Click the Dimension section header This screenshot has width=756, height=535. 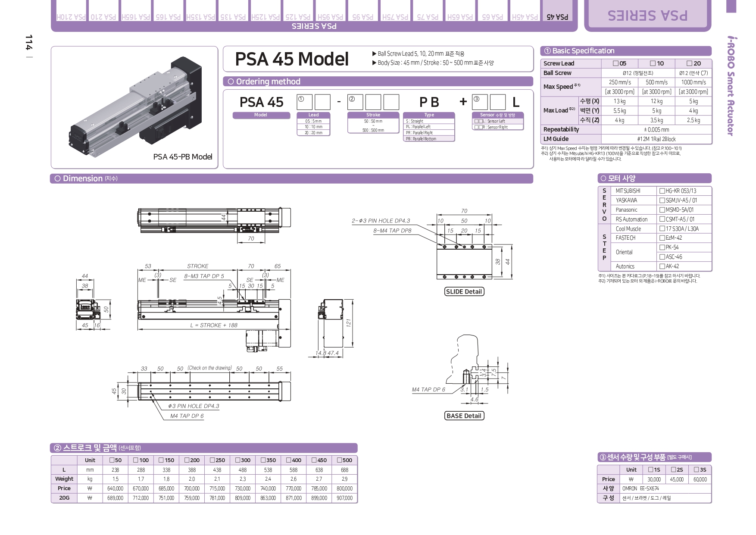point(292,178)
